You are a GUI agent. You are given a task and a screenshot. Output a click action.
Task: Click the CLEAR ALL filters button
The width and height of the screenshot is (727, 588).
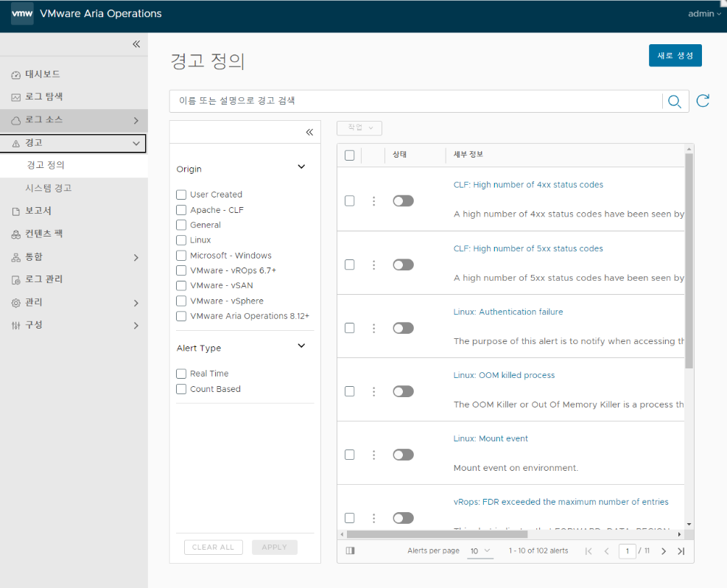coord(214,547)
